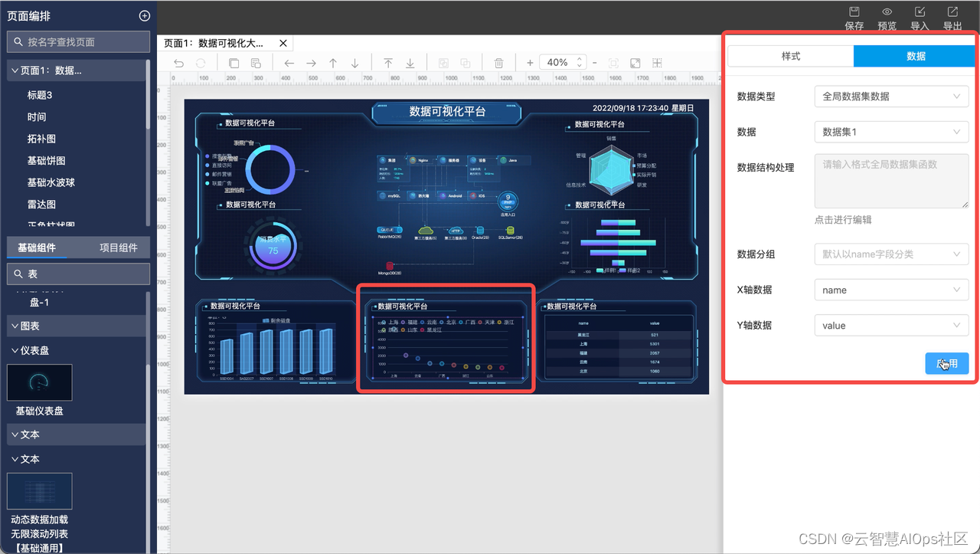
Task: Select the 页面1：数据可视化大... canvas tab
Action: [214, 44]
